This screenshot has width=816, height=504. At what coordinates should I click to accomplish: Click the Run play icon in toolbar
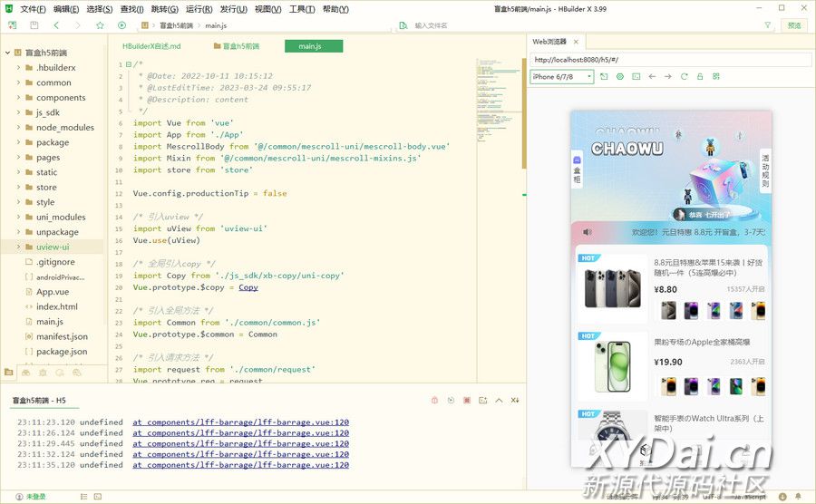point(122,25)
